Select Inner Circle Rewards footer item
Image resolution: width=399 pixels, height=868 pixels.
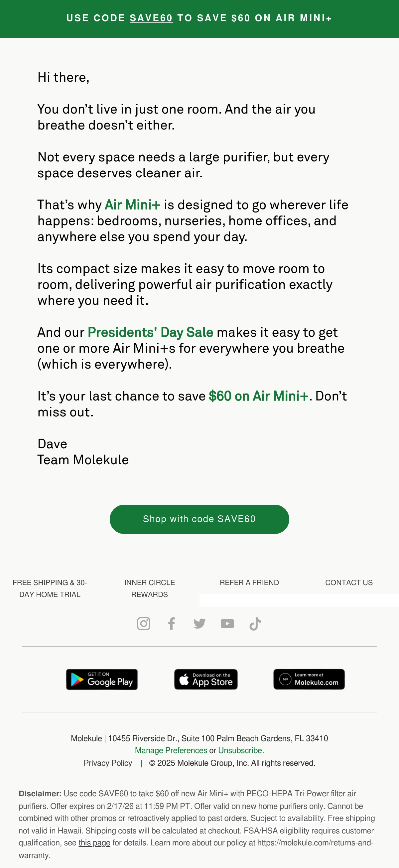[149, 588]
